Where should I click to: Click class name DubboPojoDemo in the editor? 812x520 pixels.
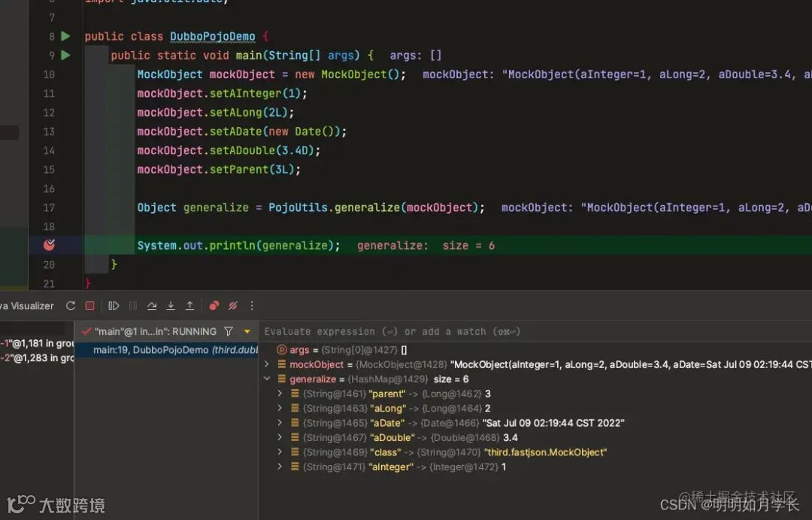[x=212, y=36]
